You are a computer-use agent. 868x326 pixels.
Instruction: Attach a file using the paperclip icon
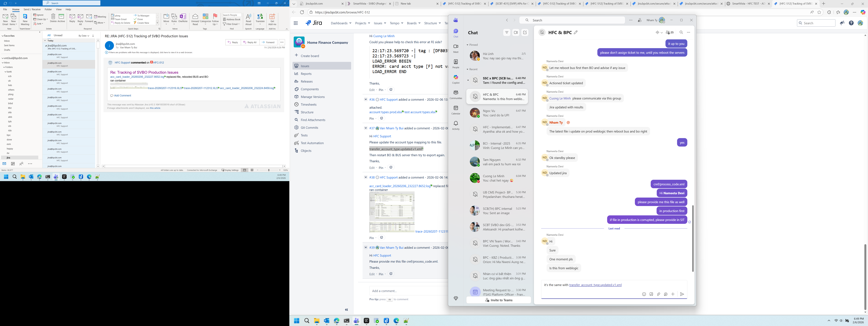tap(658, 294)
